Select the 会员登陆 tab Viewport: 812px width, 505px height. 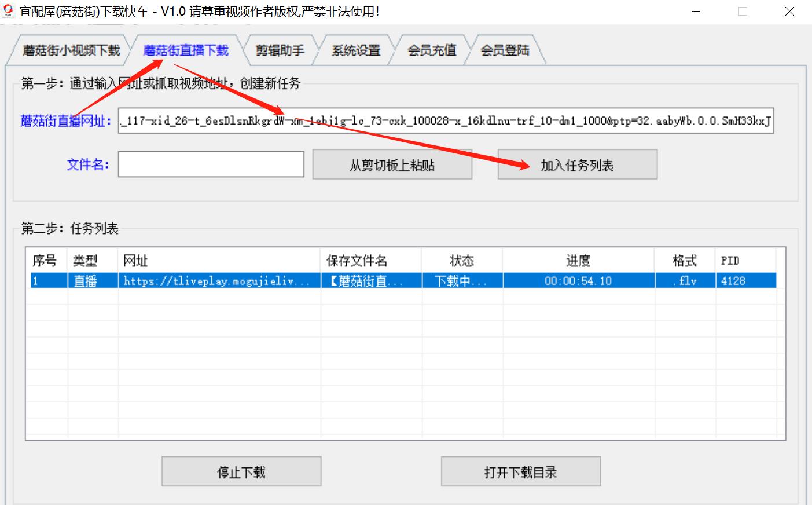[x=505, y=50]
